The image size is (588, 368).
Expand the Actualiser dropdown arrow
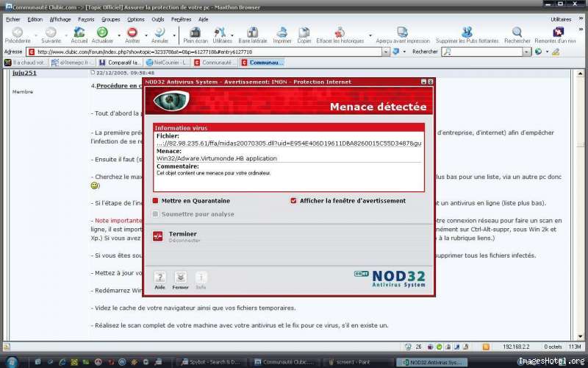point(119,35)
